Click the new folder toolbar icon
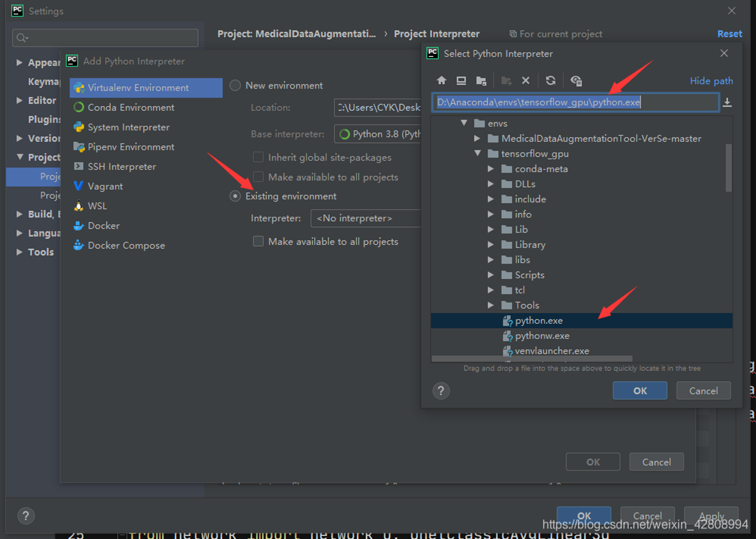Viewport: 756px width, 539px height. (506, 81)
